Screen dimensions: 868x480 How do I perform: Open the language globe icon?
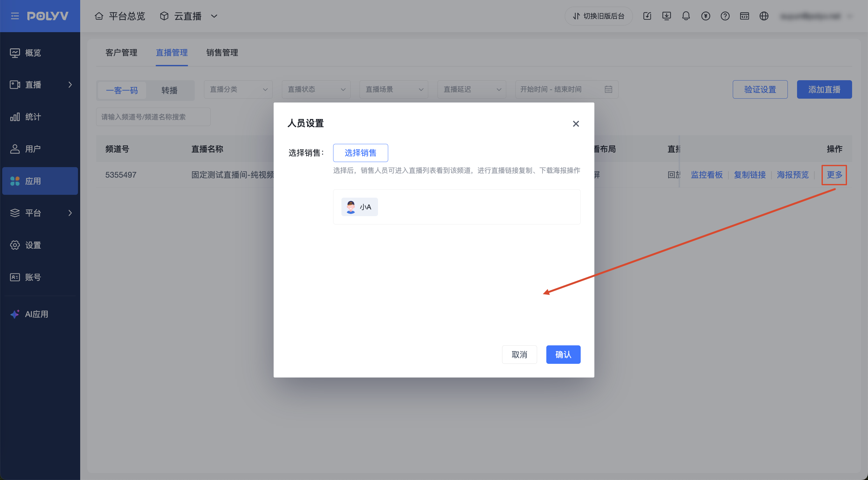(764, 16)
